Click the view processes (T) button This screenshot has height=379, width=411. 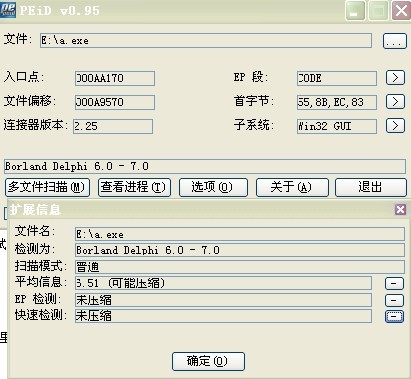134,187
